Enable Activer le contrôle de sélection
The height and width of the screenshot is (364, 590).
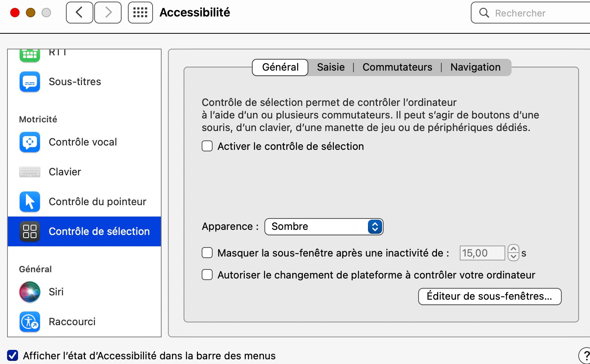click(x=207, y=146)
